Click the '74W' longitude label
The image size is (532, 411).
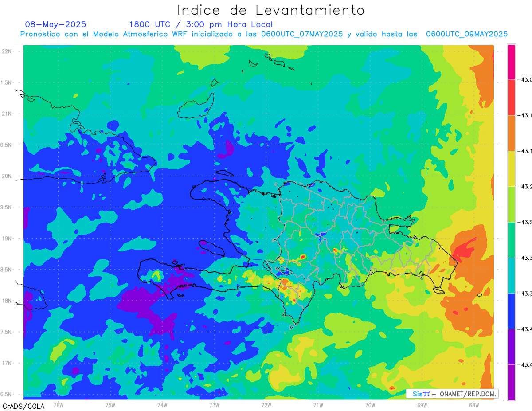(x=162, y=405)
